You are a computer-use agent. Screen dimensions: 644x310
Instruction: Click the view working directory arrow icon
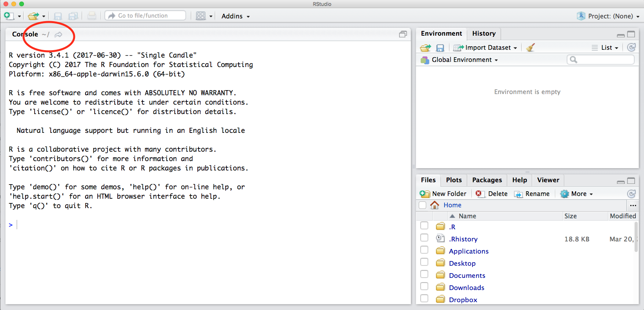58,34
